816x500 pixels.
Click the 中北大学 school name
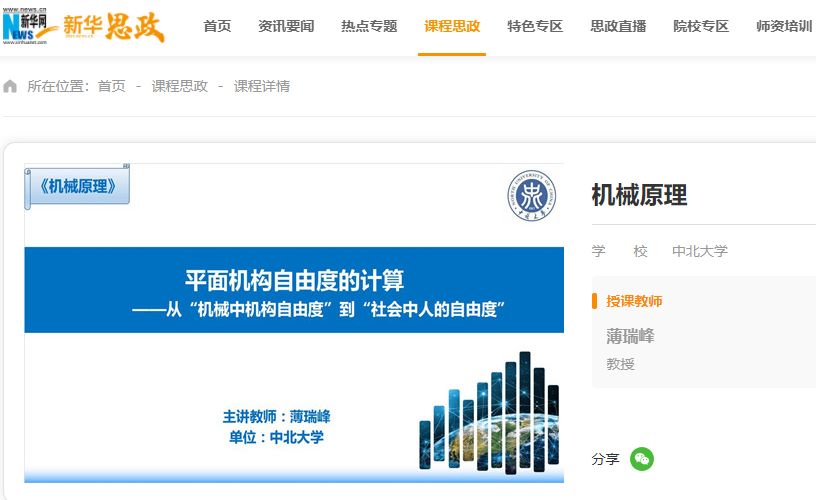click(700, 251)
